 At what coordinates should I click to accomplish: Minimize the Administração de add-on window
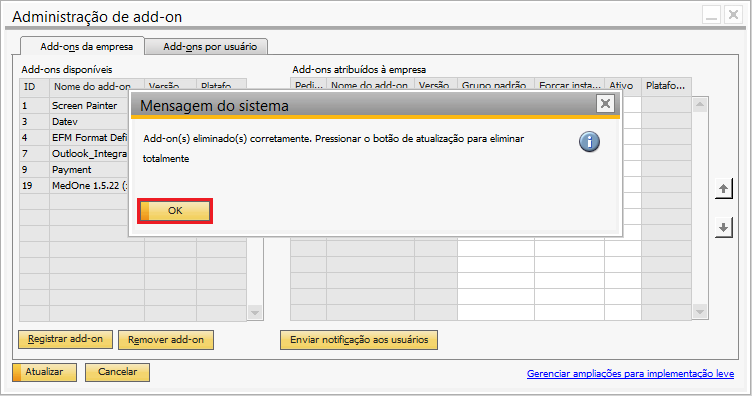712,15
